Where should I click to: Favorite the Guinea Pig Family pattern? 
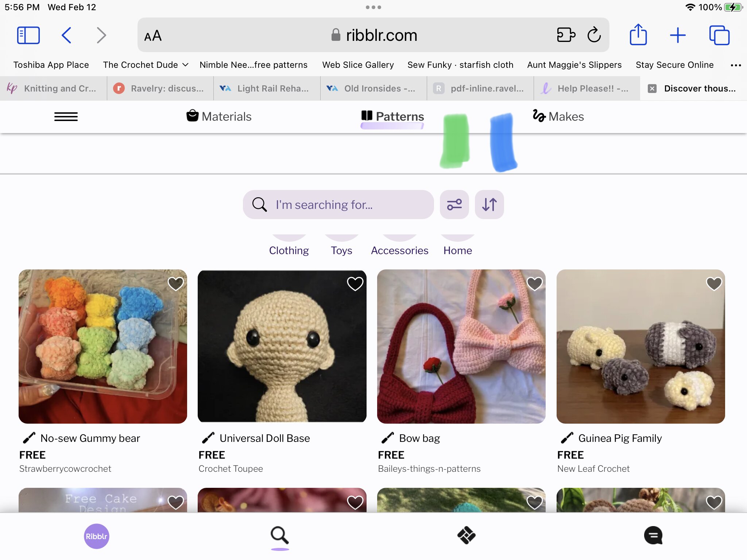point(714,283)
